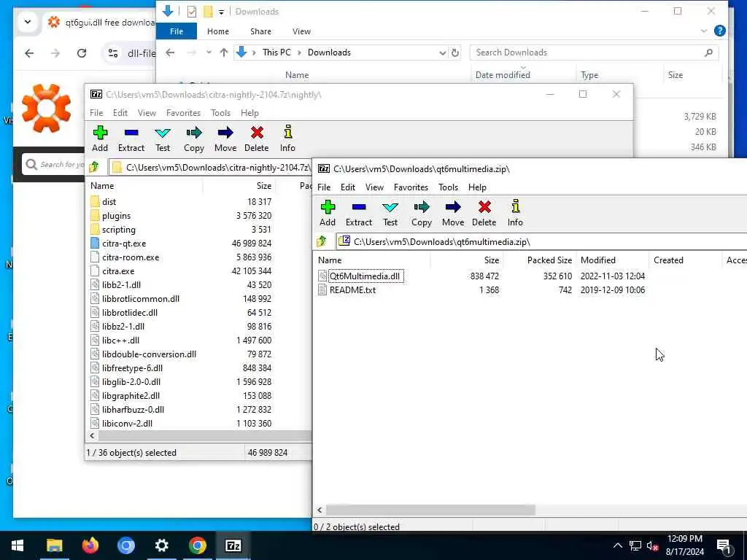Screen dimensions: 747x560
Task: Open notification center on the taskbar
Action: pyautogui.click(x=724, y=545)
